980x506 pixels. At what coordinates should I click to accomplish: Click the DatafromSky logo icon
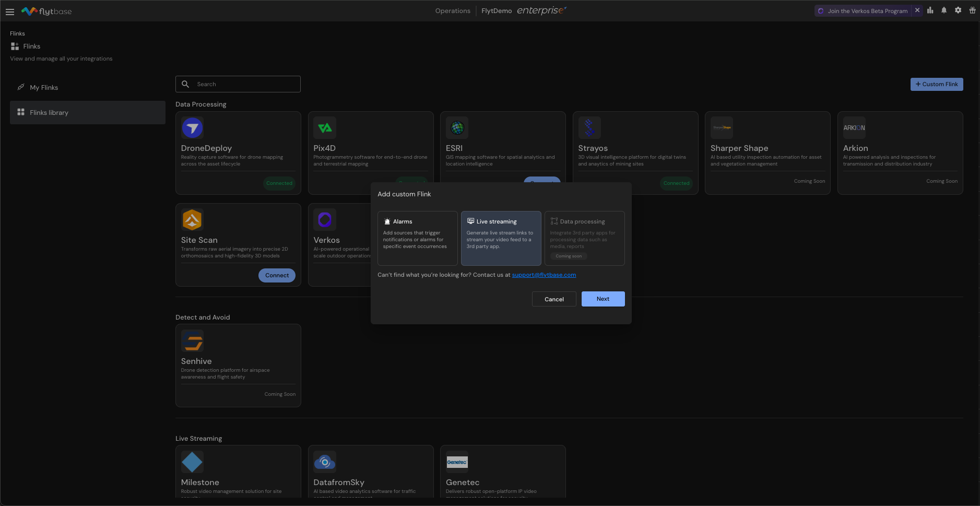pyautogui.click(x=325, y=462)
